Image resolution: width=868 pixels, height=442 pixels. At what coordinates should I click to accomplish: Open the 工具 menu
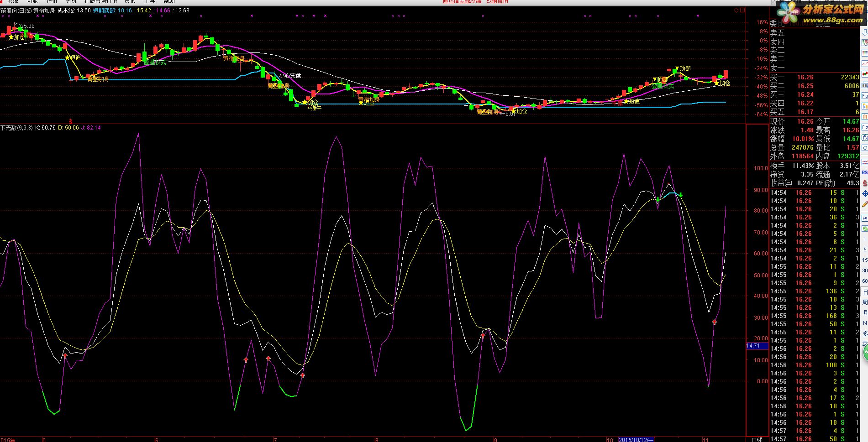(149, 1)
